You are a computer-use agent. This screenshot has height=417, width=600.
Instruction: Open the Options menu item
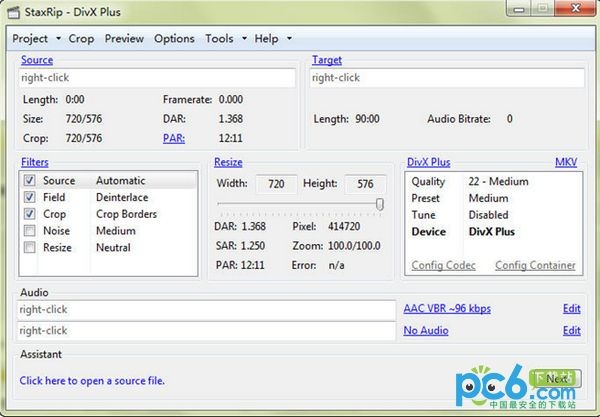click(x=174, y=39)
